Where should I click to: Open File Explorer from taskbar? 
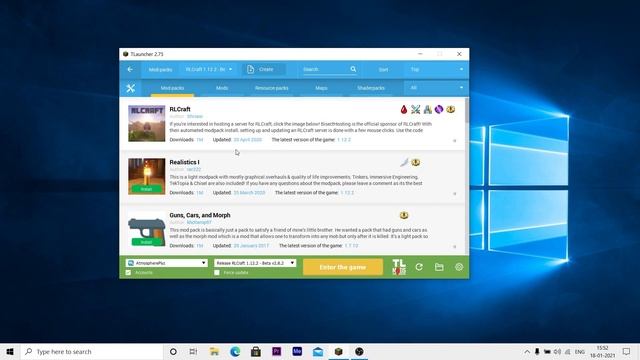pyautogui.click(x=214, y=351)
